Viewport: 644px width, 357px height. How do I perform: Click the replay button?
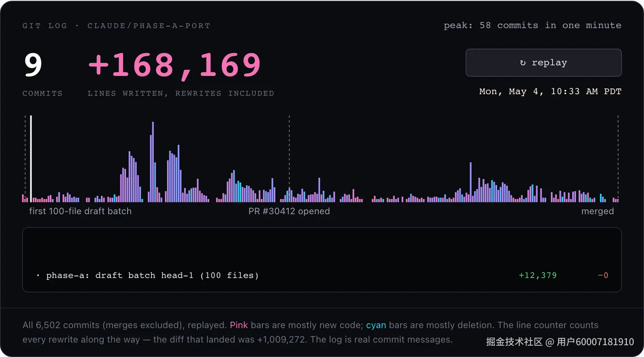tap(543, 63)
